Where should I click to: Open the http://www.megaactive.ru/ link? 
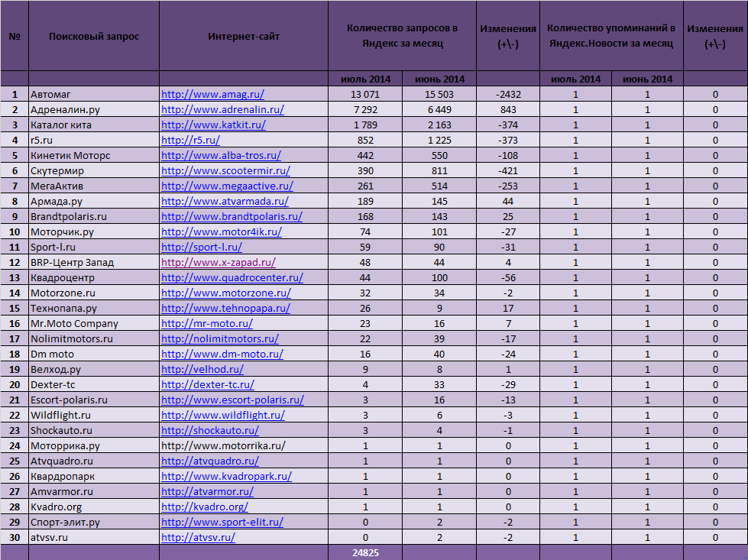tap(228, 186)
